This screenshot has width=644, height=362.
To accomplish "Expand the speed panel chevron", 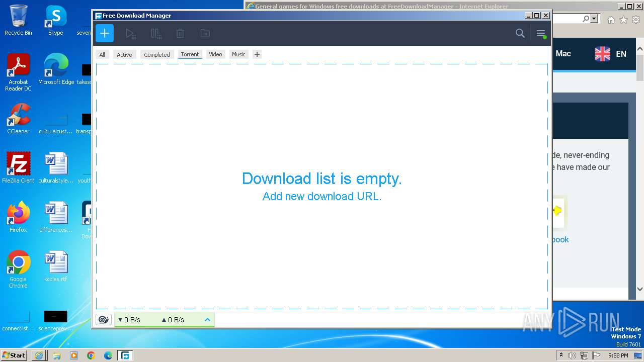I will (x=207, y=320).
